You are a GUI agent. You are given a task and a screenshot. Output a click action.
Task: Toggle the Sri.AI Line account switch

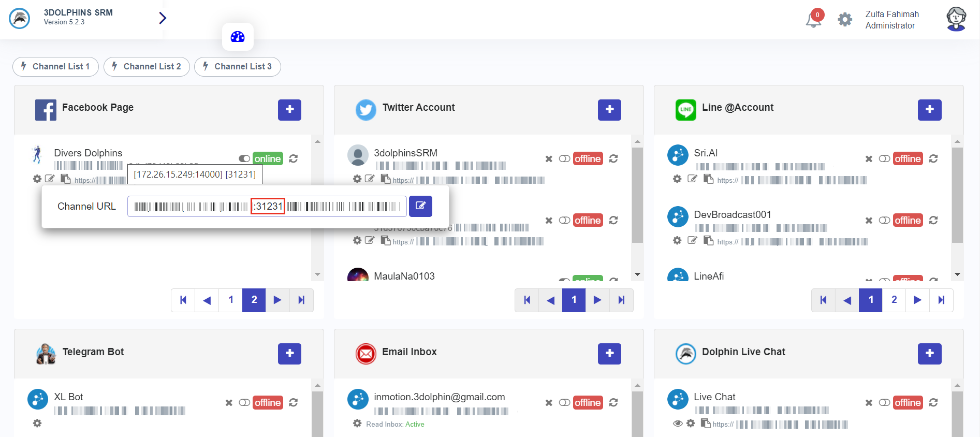[884, 158]
